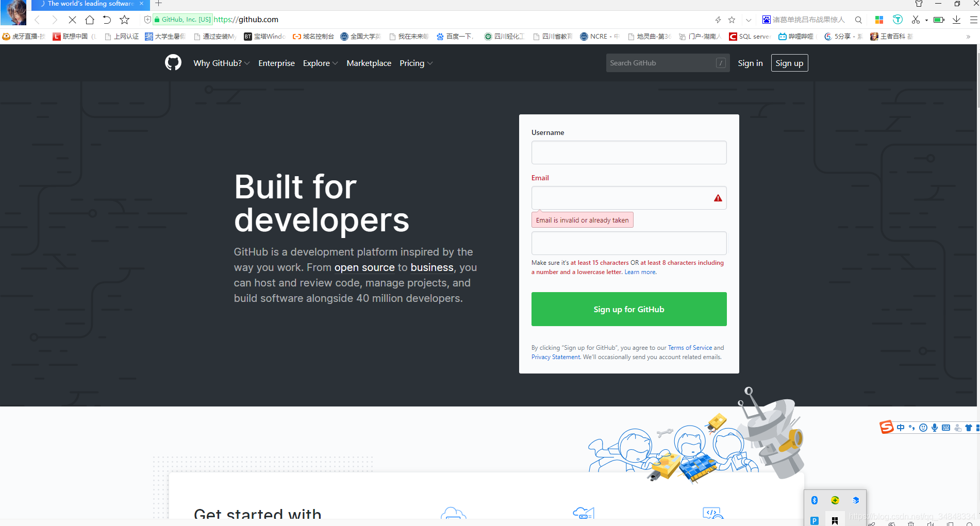Click the scissors screenshot tool icon

(x=916, y=20)
